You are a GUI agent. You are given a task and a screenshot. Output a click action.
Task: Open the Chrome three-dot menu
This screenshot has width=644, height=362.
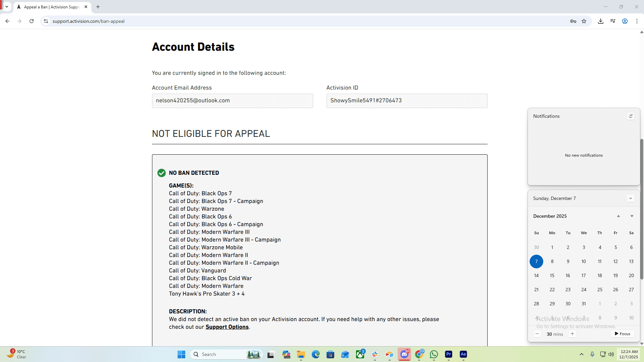click(637, 21)
